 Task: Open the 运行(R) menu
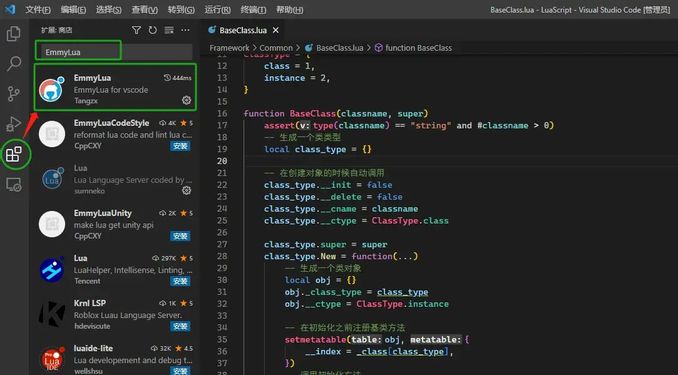pyautogui.click(x=217, y=10)
